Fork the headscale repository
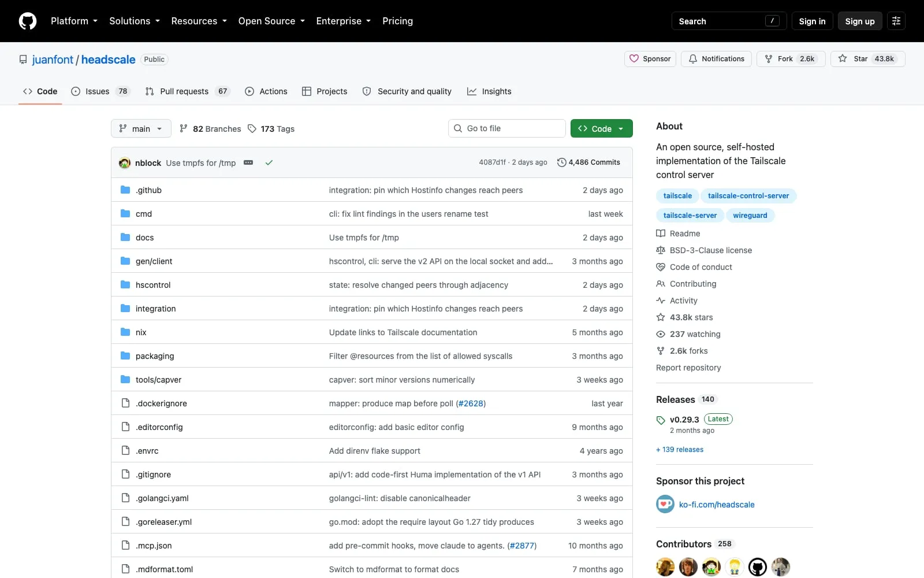 pos(791,59)
